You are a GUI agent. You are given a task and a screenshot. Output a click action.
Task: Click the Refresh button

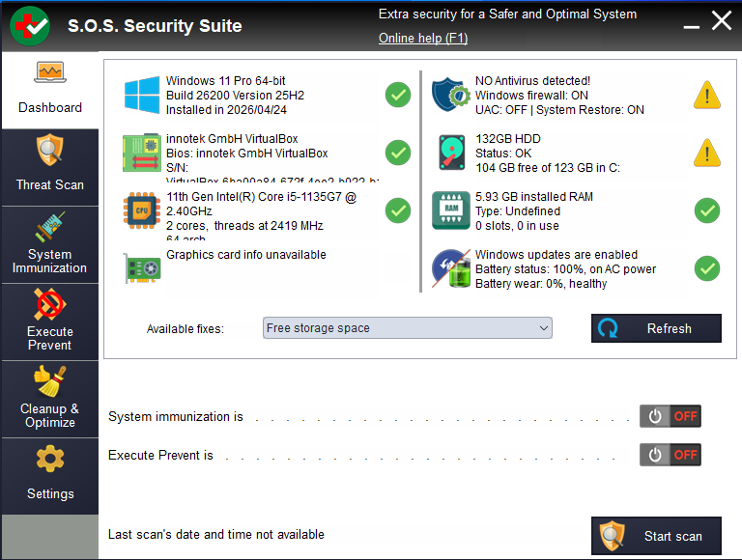coord(656,328)
